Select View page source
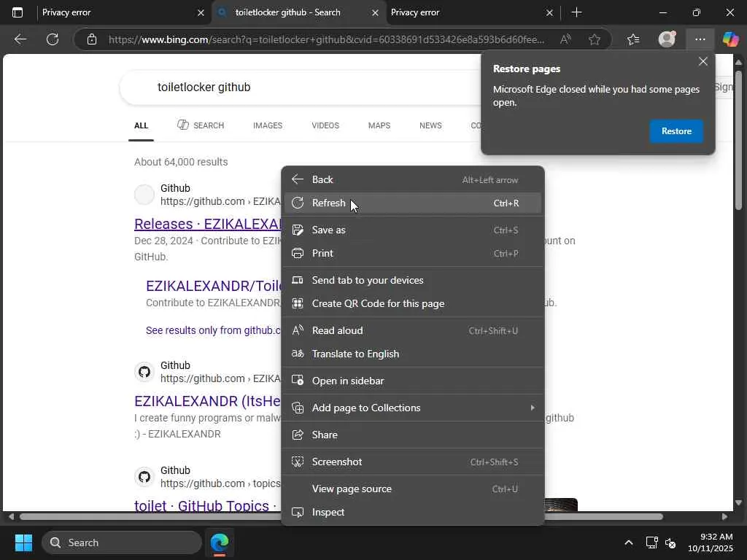Image resolution: width=747 pixels, height=560 pixels. [413, 489]
